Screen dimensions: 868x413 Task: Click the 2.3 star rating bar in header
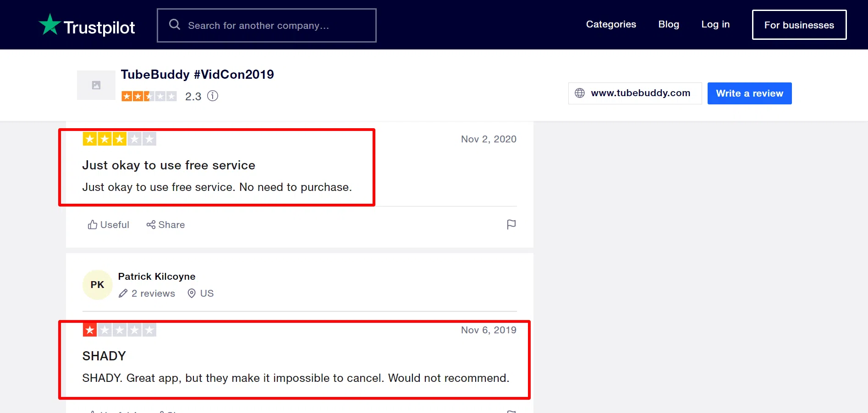point(149,96)
